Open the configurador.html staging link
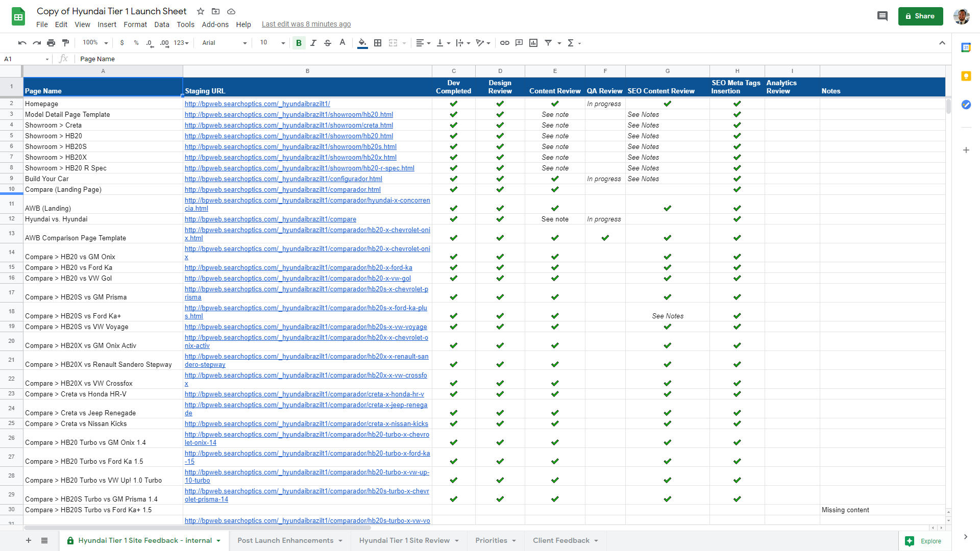 click(283, 179)
